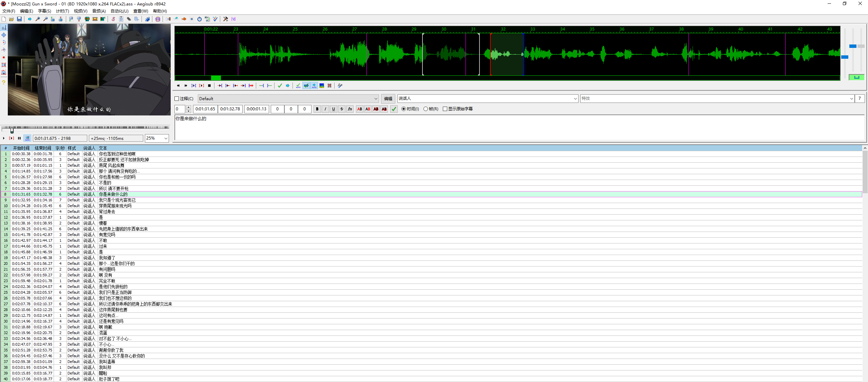868x382 pixels.
Task: Apply italic with the I button
Action: pos(325,109)
